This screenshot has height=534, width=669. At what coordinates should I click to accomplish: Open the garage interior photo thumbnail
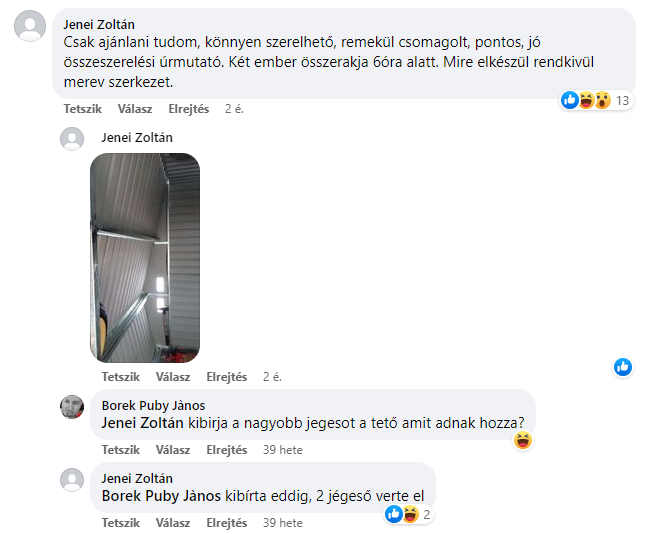(x=145, y=258)
